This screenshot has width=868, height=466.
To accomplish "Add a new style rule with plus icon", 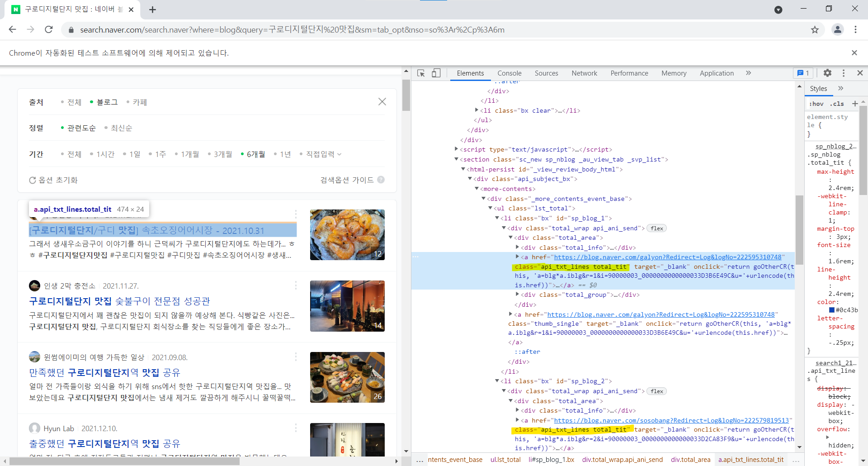I will 855,104.
